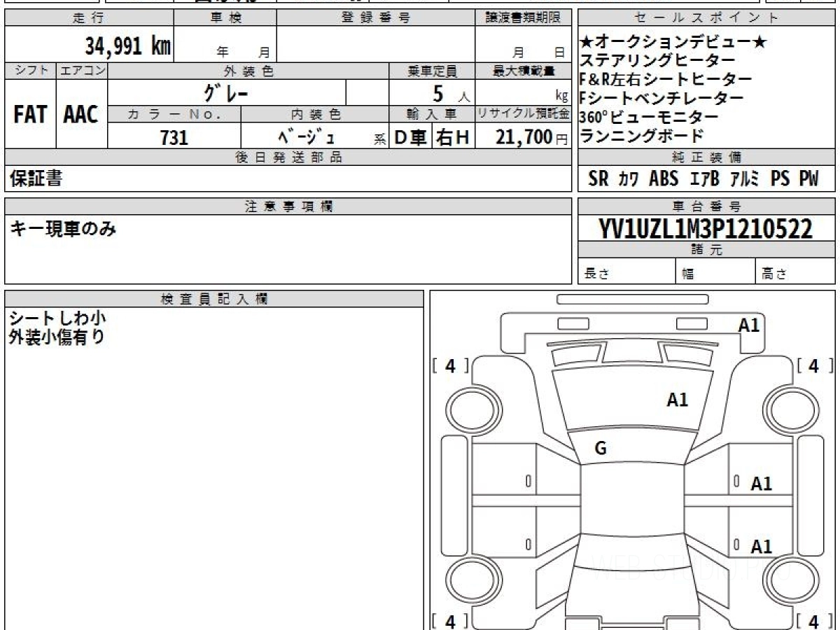The image size is (840, 630).
Task: Click the D車 cell
Action: click(x=411, y=138)
